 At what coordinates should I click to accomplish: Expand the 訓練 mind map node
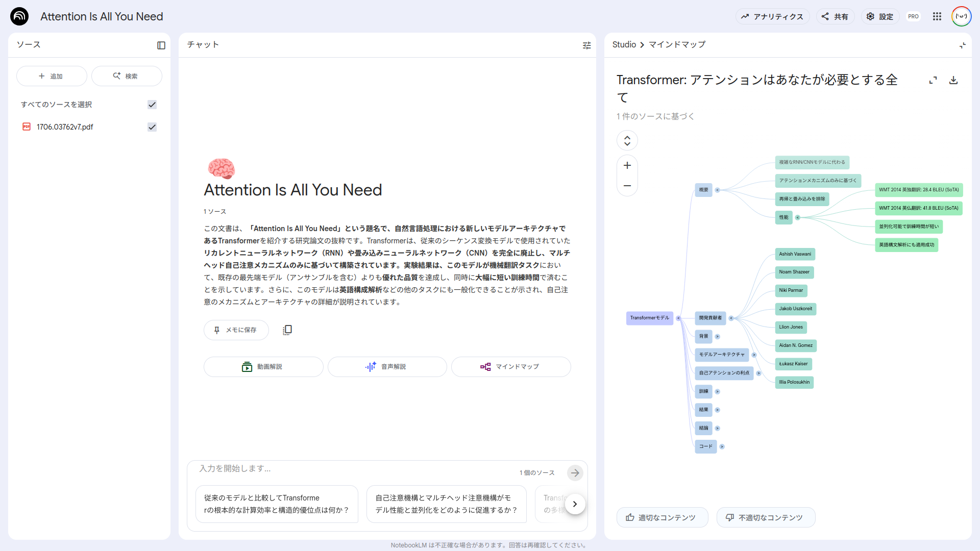(717, 392)
